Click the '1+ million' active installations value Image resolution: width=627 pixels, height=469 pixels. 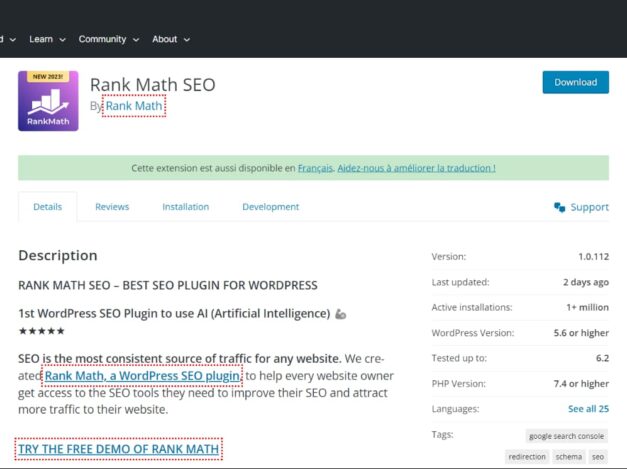587,307
